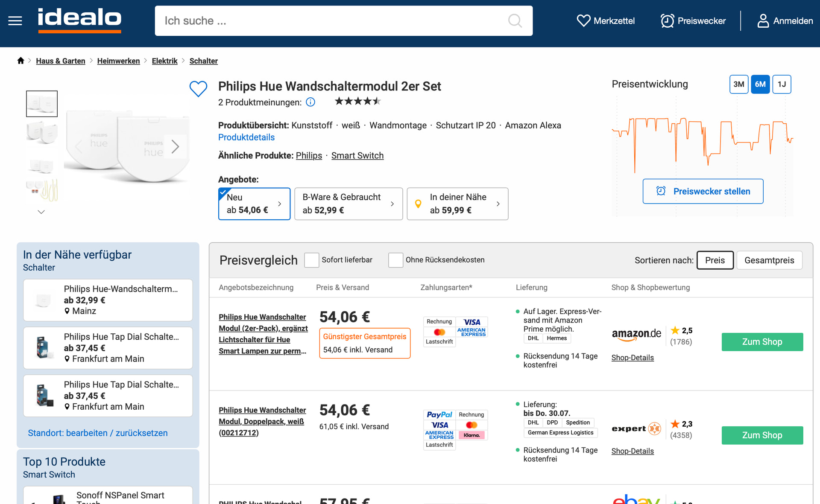This screenshot has height=504, width=820.
Task: Click the Anmelden user icon
Action: [x=763, y=20]
